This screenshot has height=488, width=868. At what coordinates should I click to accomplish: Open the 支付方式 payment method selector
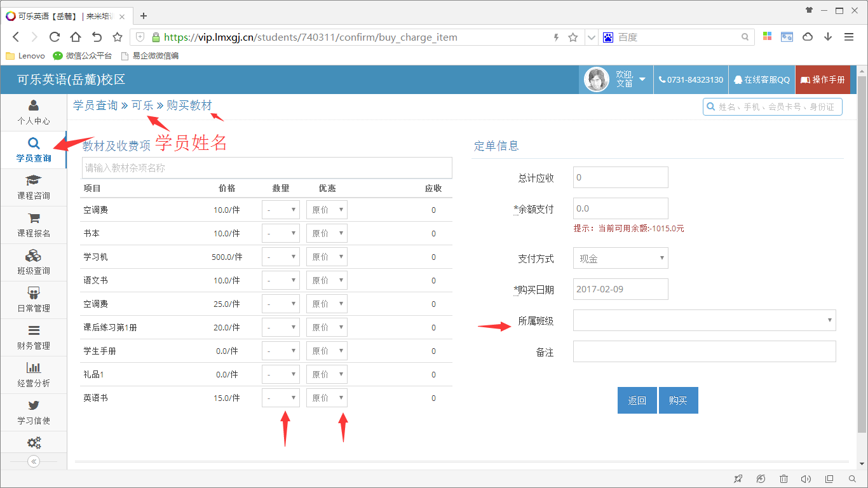click(x=620, y=257)
